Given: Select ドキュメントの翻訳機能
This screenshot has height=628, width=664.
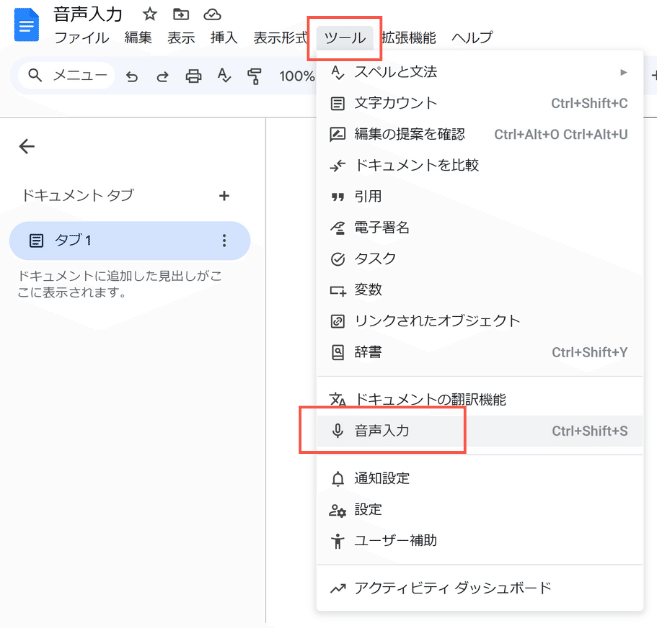Looking at the screenshot, I should coord(479,399).
